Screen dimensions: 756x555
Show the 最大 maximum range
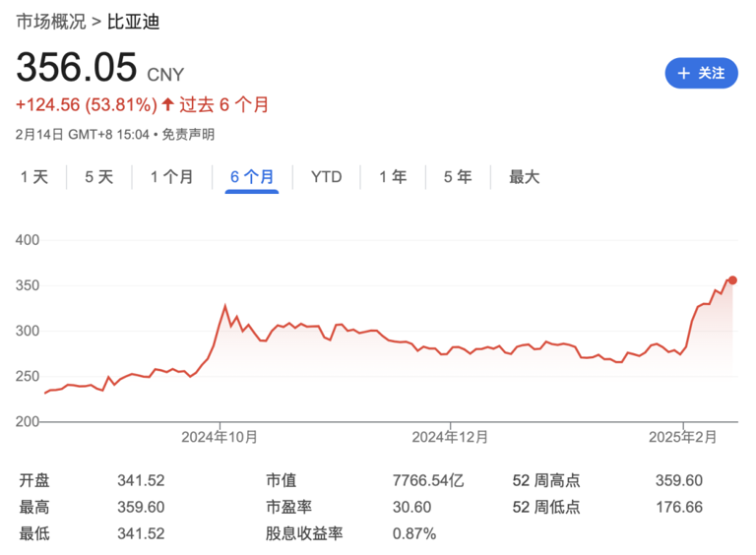coord(524,177)
